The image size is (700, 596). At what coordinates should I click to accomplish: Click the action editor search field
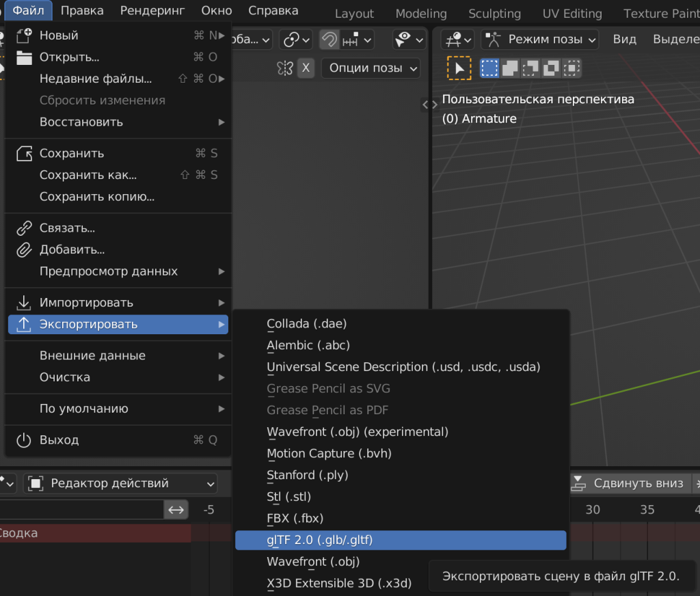(81, 510)
